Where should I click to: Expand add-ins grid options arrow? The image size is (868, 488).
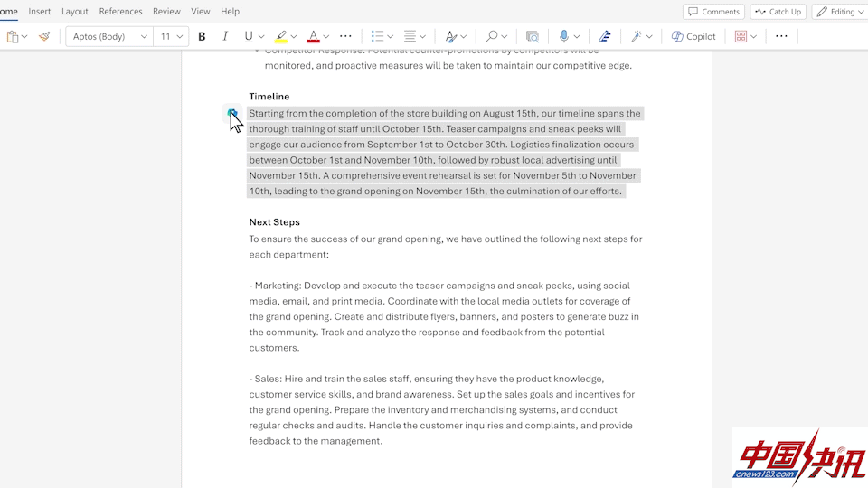(753, 37)
